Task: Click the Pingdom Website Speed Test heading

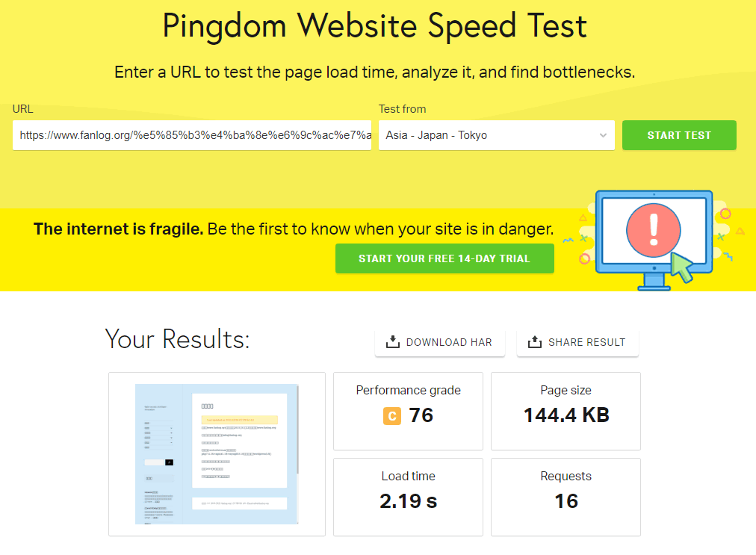Action: pyautogui.click(x=374, y=25)
